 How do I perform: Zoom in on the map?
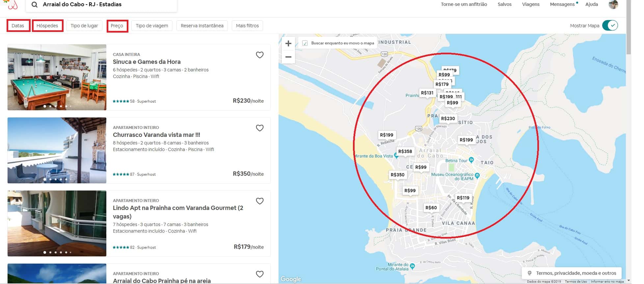coord(288,43)
